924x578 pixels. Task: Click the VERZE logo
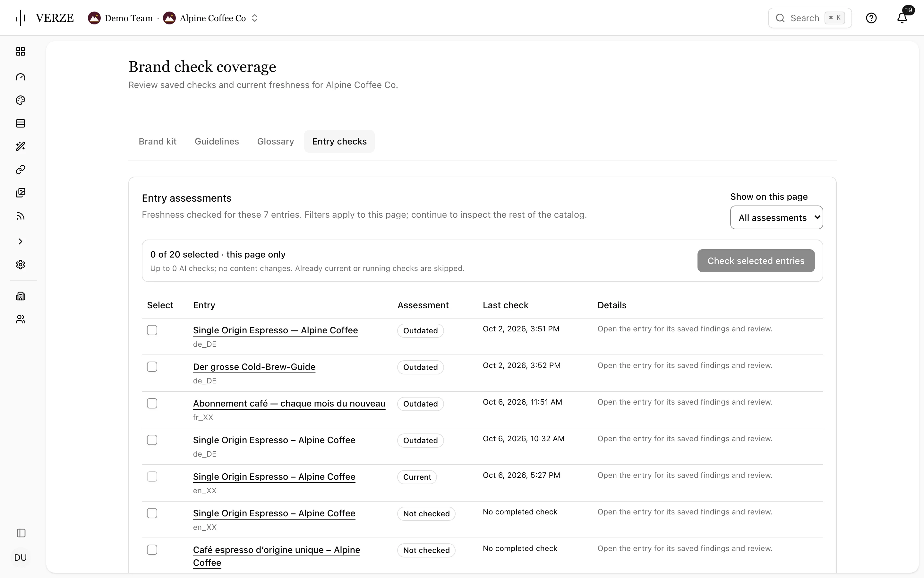[x=45, y=18]
